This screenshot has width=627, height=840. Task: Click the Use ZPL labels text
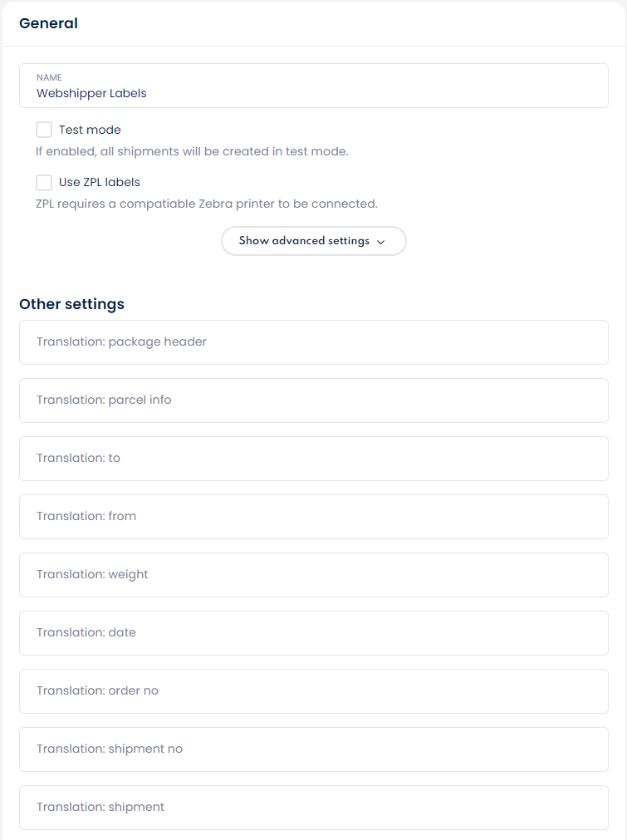pyautogui.click(x=99, y=182)
